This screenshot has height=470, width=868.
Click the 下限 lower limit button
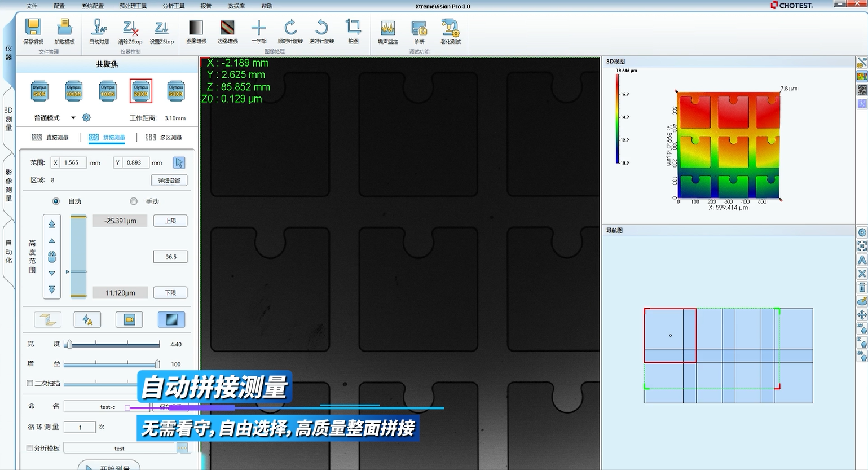click(x=170, y=293)
